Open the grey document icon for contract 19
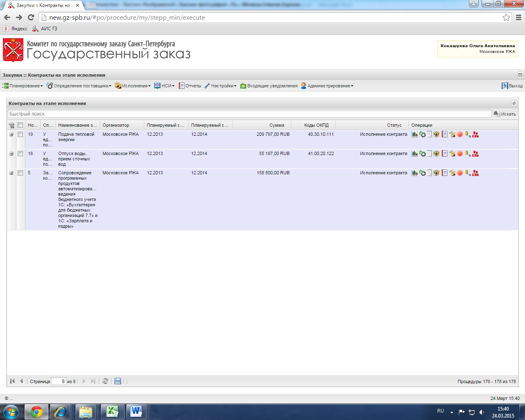Screen dimensions: 525x420 pyautogui.click(x=429, y=134)
